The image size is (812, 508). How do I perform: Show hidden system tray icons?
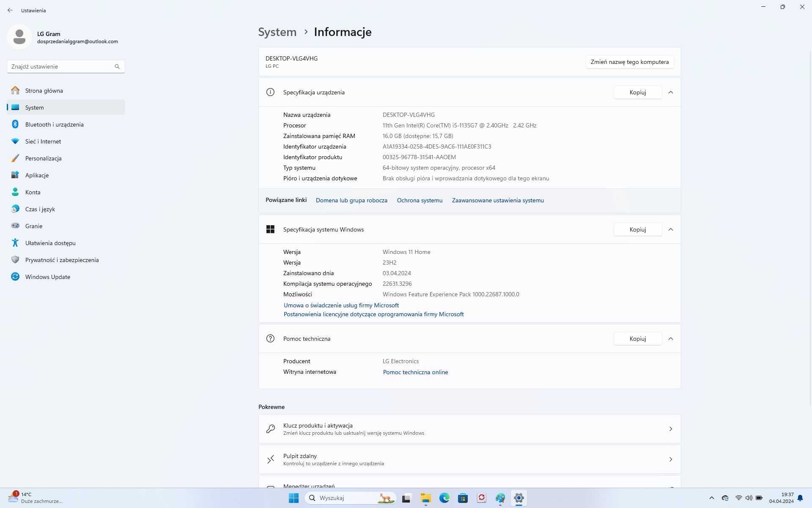coord(712,498)
